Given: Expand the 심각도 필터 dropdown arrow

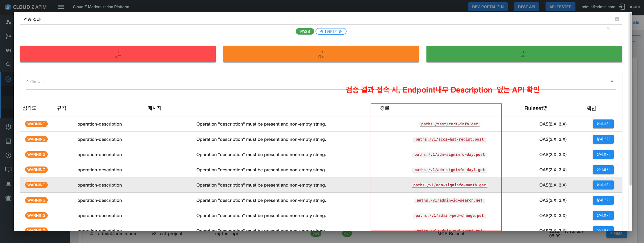Looking at the screenshot, I should 612,81.
